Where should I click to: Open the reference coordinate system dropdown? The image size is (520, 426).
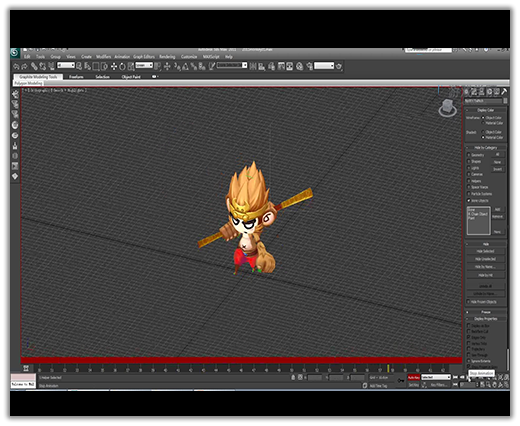coord(144,65)
